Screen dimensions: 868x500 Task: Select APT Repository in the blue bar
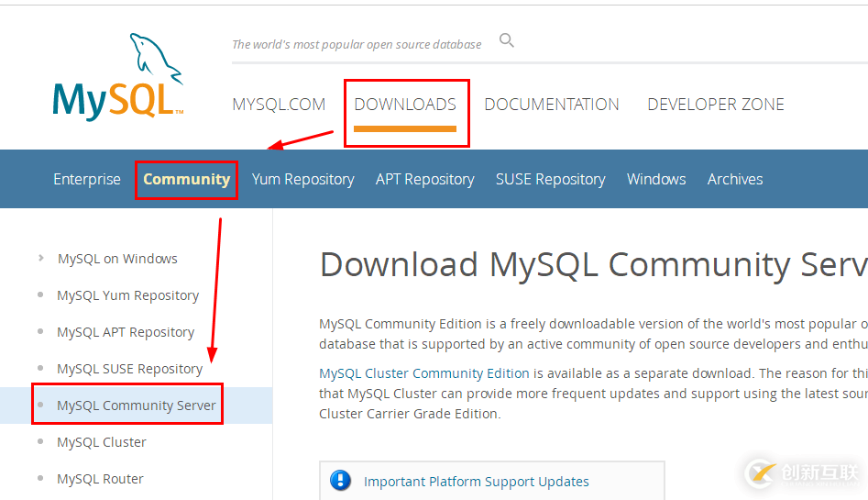point(424,179)
